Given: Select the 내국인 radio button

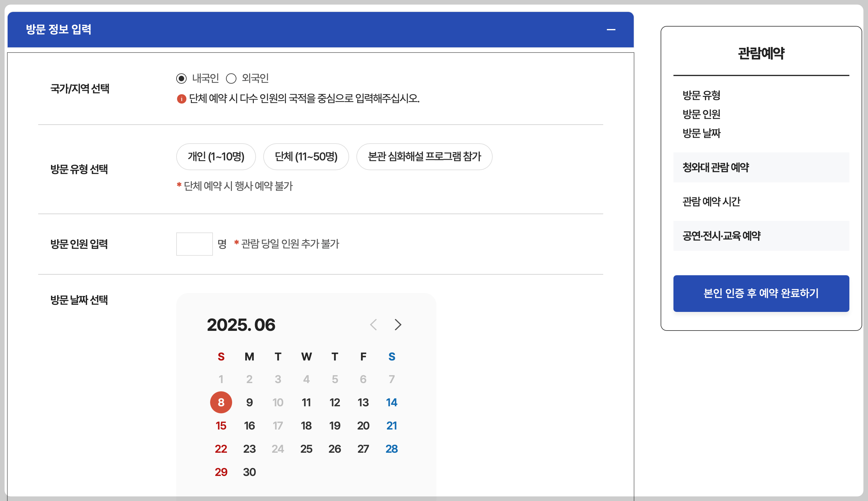Looking at the screenshot, I should (x=181, y=79).
